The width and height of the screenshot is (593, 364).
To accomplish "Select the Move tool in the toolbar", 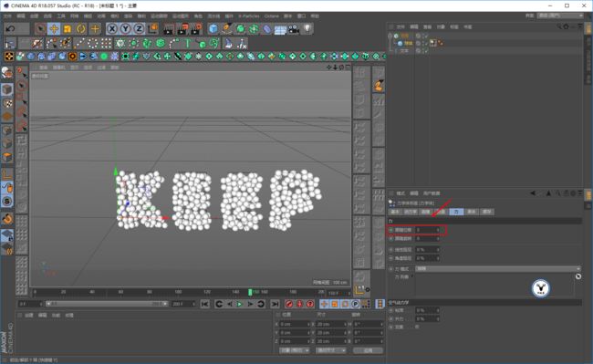I will tap(54, 28).
